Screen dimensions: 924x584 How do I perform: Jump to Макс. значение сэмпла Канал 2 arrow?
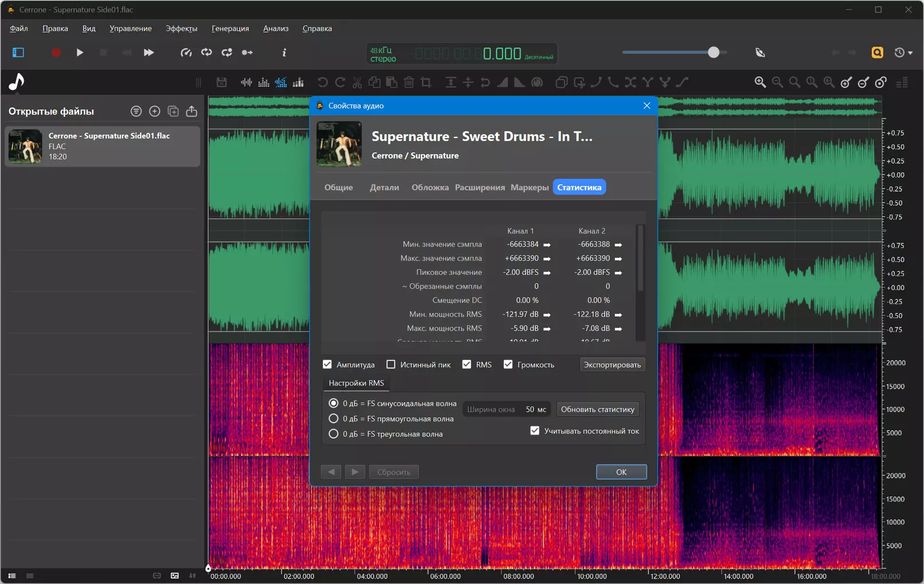pos(618,259)
